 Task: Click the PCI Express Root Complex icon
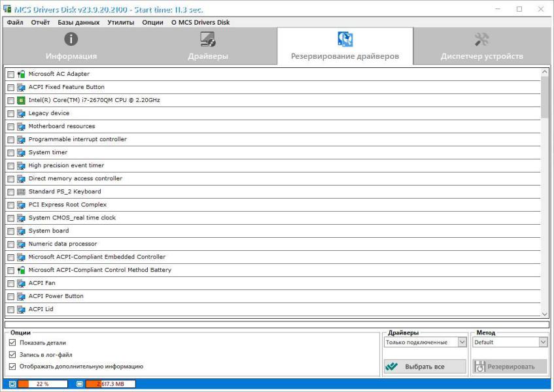coord(21,204)
